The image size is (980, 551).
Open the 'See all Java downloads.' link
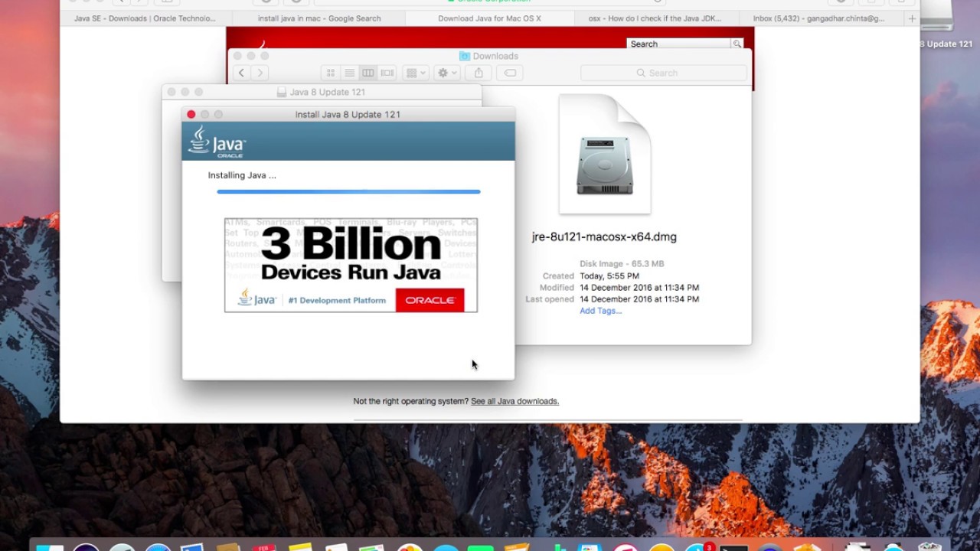pyautogui.click(x=514, y=401)
